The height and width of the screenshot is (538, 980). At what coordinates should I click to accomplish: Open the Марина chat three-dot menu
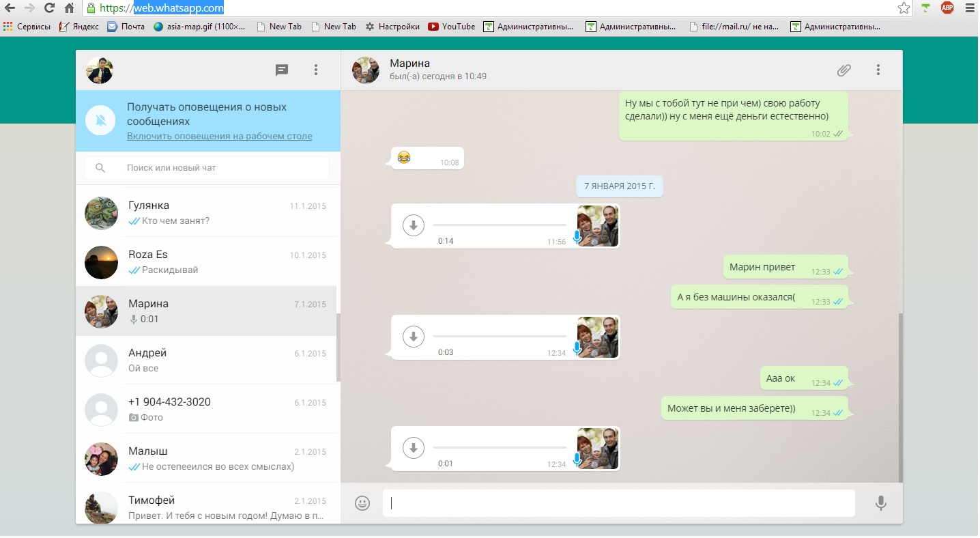[878, 70]
